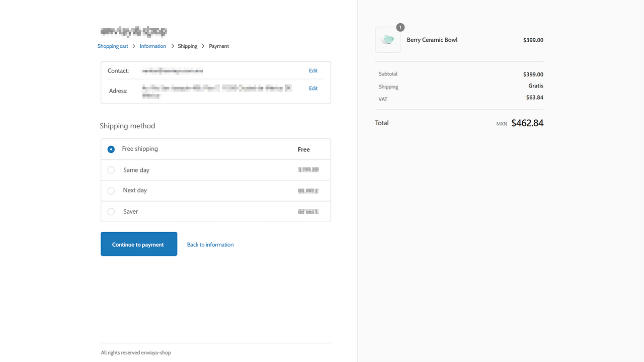Image resolution: width=644 pixels, height=362 pixels.
Task: Click Continue to payment
Action: click(x=139, y=244)
